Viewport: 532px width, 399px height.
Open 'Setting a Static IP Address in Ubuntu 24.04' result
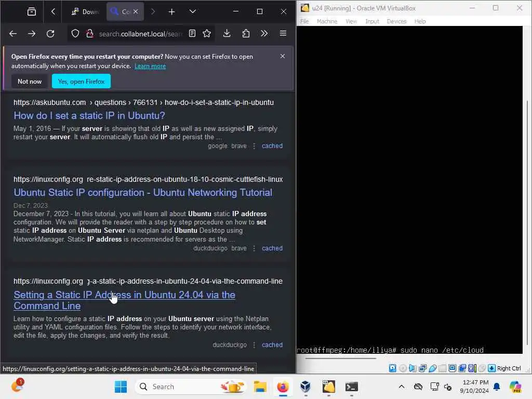point(124,300)
